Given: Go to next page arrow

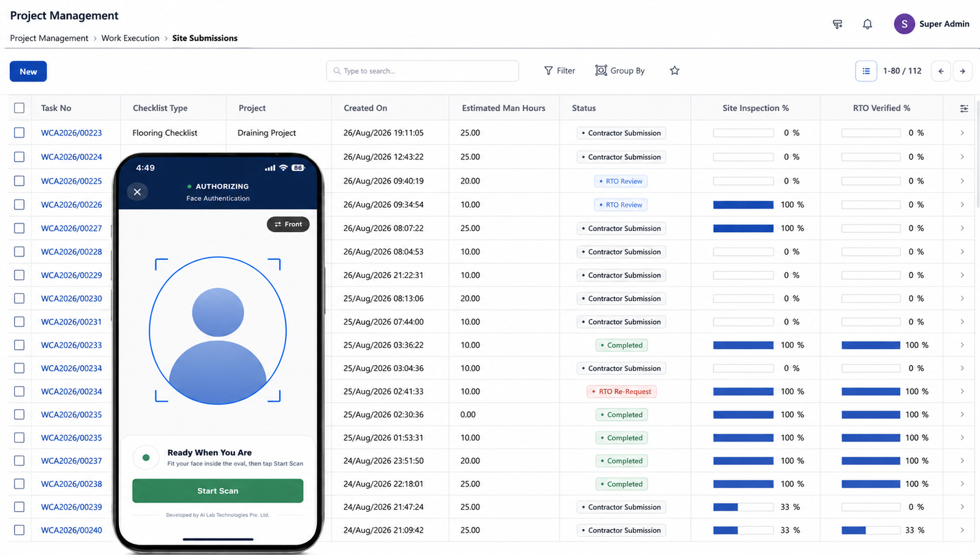Looking at the screenshot, I should point(962,71).
